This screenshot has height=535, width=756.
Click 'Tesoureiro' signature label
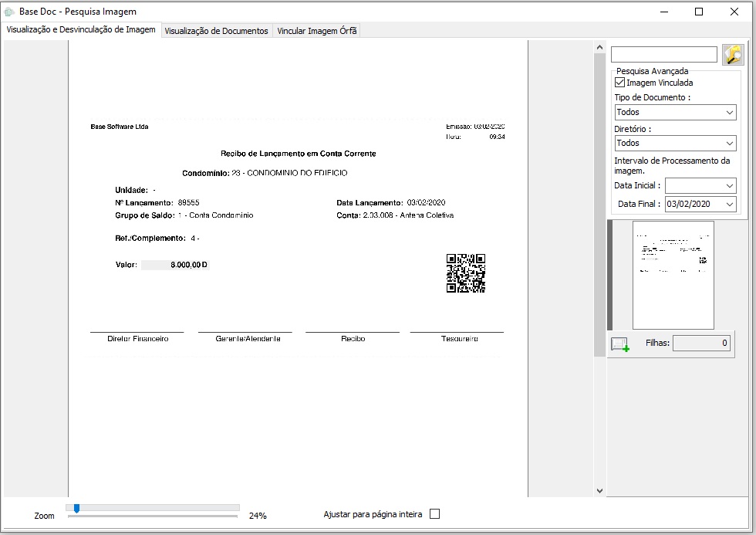pos(460,339)
